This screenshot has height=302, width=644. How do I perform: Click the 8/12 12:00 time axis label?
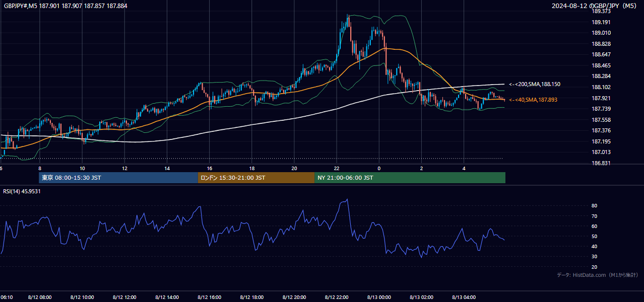pos(124,297)
